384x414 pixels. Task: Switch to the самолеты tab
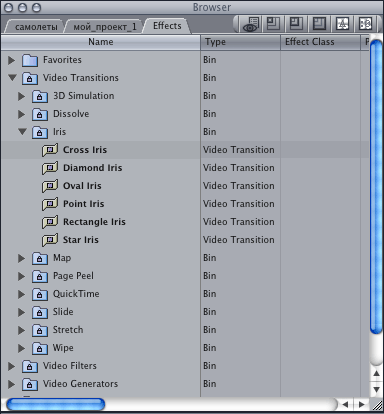click(36, 27)
